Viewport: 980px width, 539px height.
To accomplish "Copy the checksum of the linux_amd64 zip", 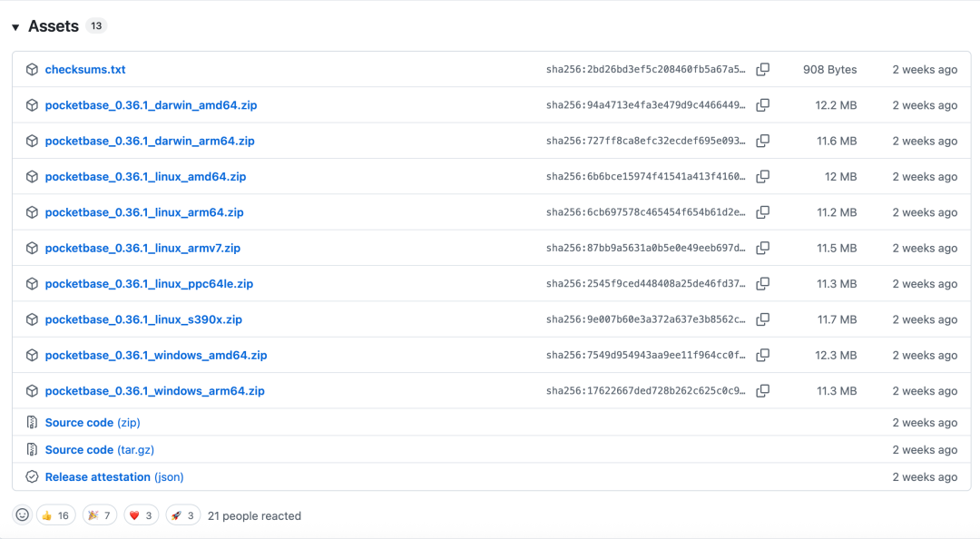I will tap(762, 176).
